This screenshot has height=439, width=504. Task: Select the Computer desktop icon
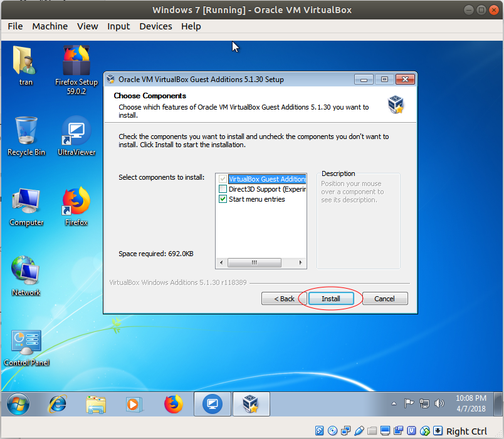26,207
